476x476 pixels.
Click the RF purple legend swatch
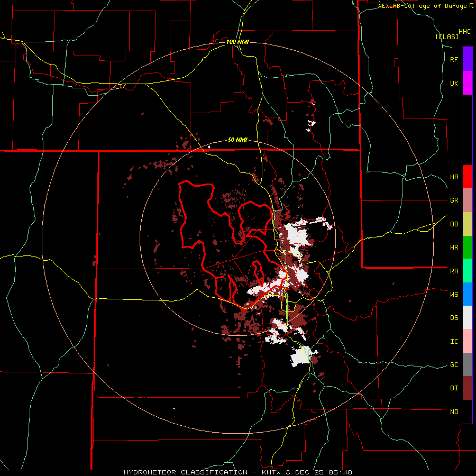(x=467, y=59)
